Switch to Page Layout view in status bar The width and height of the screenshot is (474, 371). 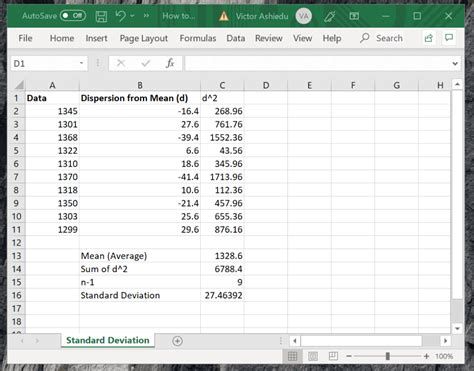pos(313,356)
